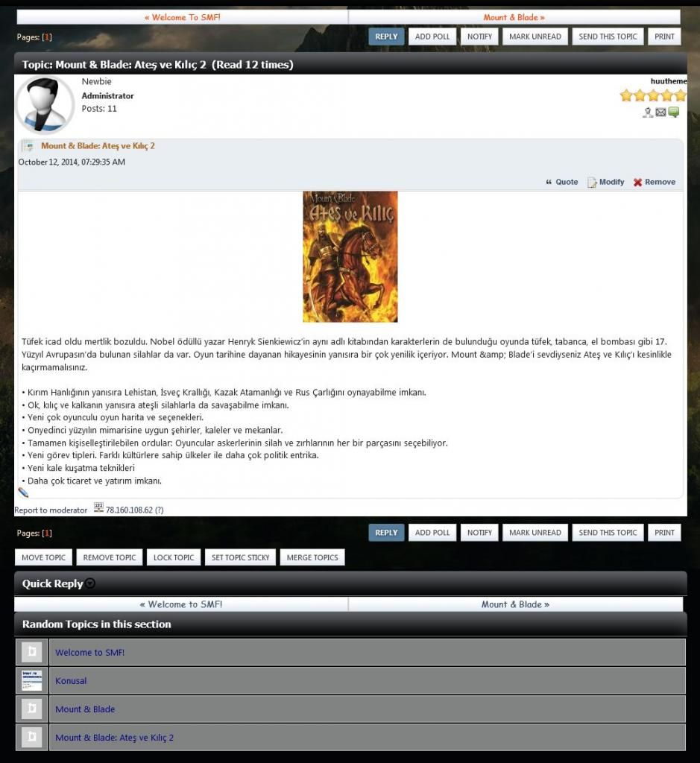Click the (?) help link near IP
This screenshot has width=700, height=763.
pyautogui.click(x=160, y=510)
